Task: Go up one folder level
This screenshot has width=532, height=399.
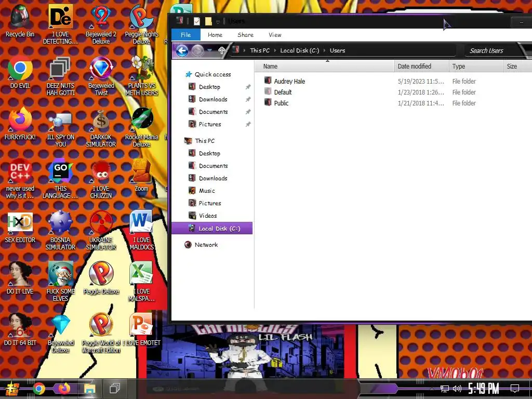Action: tap(221, 50)
